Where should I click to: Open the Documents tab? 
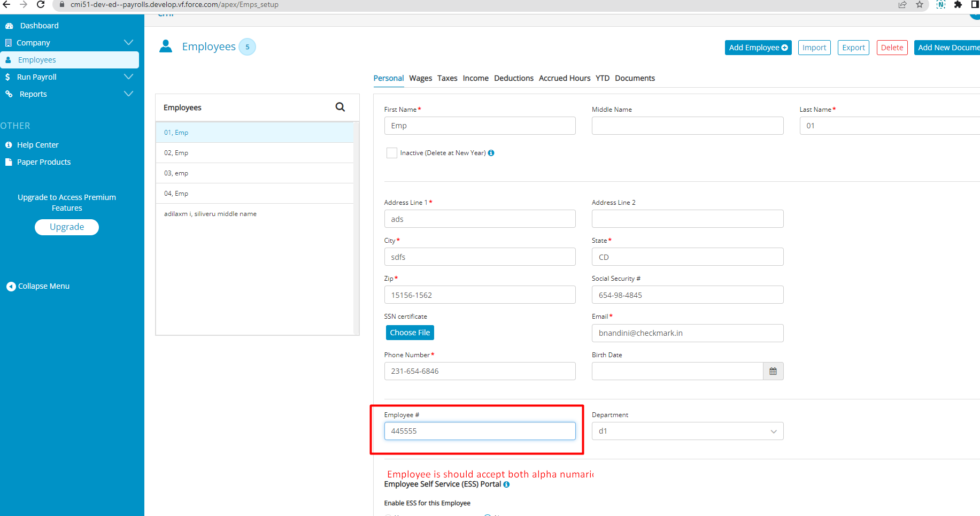pos(635,78)
